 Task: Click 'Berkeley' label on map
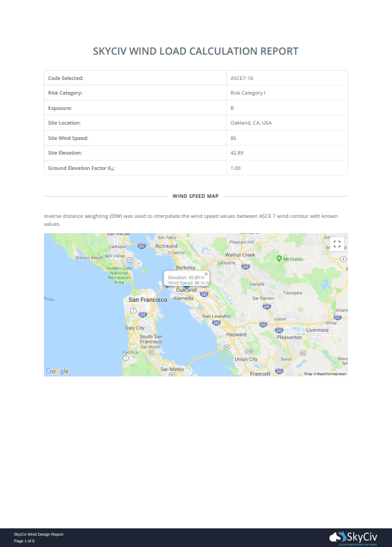186,268
